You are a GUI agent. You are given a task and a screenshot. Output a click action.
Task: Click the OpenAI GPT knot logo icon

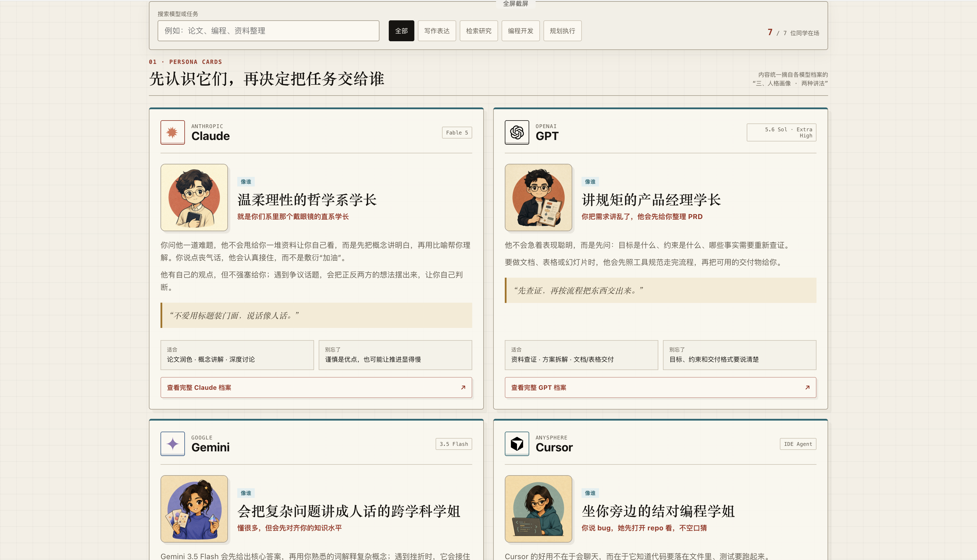[517, 132]
